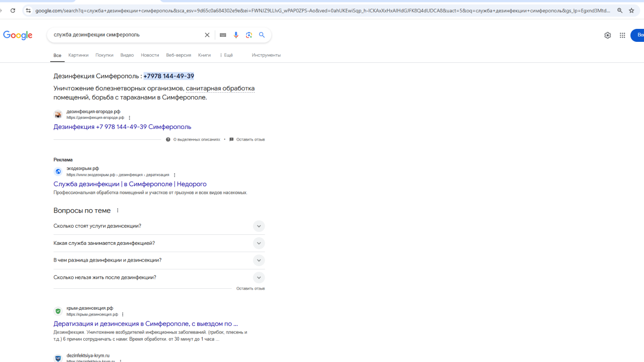Viewport: 644px width, 362px height.
Task: Click the Google logo
Action: tap(18, 35)
